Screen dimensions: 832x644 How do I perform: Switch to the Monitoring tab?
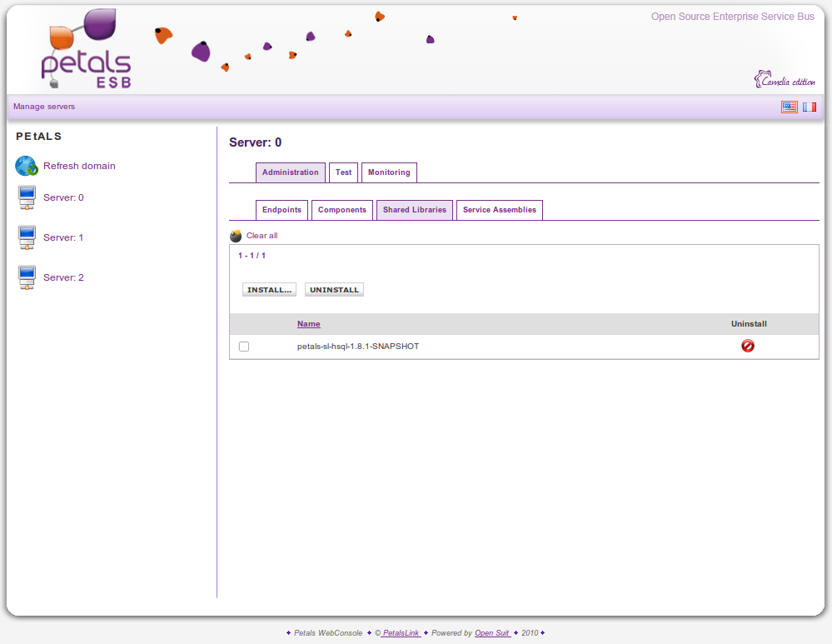(x=389, y=172)
